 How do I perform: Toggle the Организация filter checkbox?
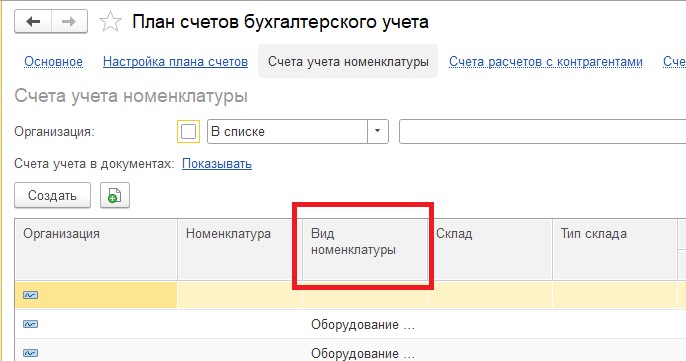click(x=188, y=132)
